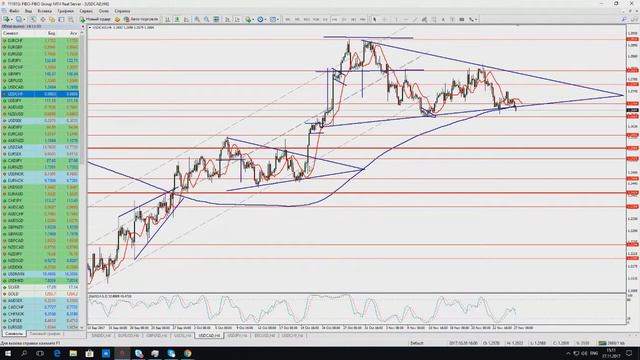Open the Файл menu
This screenshot has width=640, height=360.
click(x=13, y=11)
